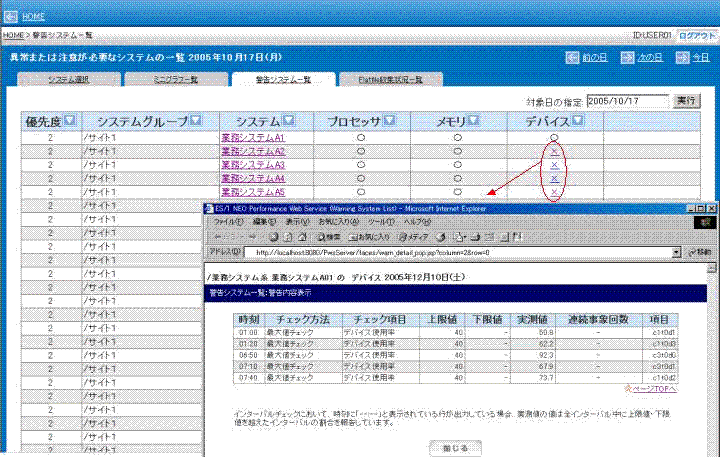Click the 前の日 previous day icon

pyautogui.click(x=572, y=57)
